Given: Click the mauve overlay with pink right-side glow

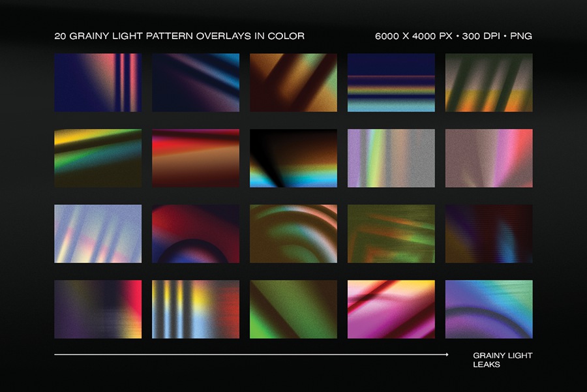Looking at the screenshot, I should coord(489,158).
